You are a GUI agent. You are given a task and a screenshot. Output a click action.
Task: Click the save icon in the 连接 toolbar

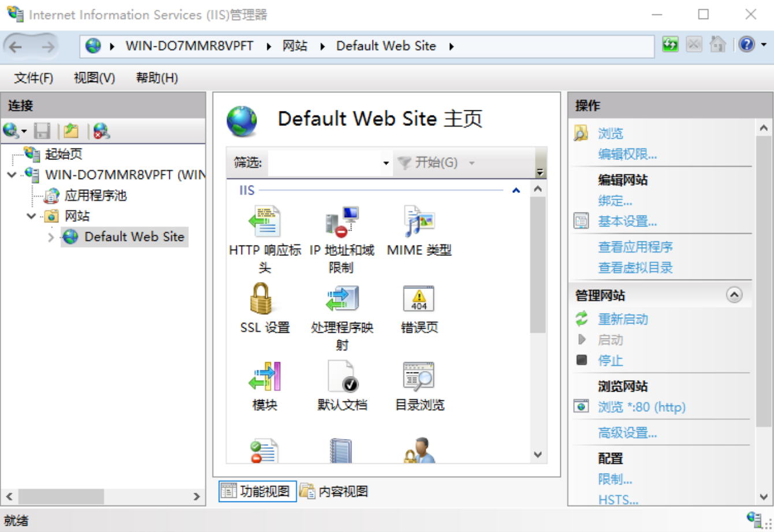(42, 131)
